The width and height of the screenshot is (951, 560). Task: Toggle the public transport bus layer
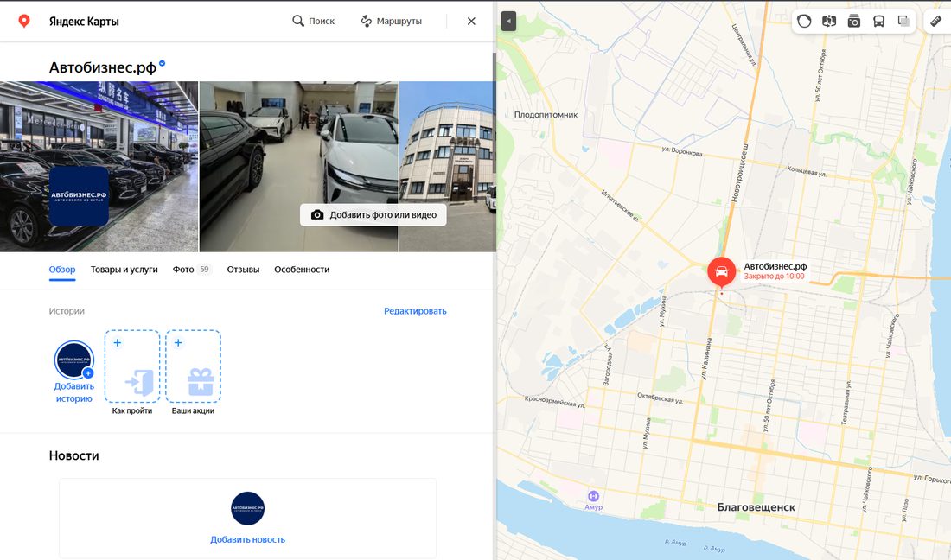point(879,22)
